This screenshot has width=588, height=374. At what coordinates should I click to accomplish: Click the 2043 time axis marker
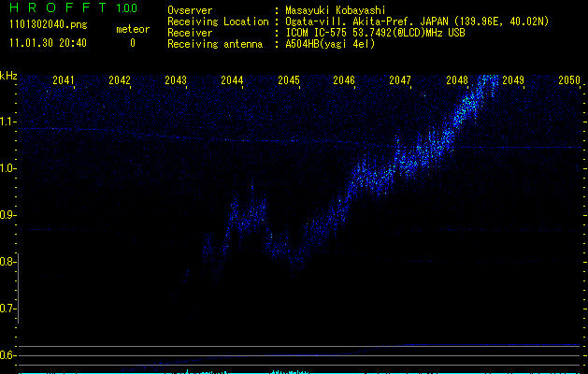coord(176,79)
